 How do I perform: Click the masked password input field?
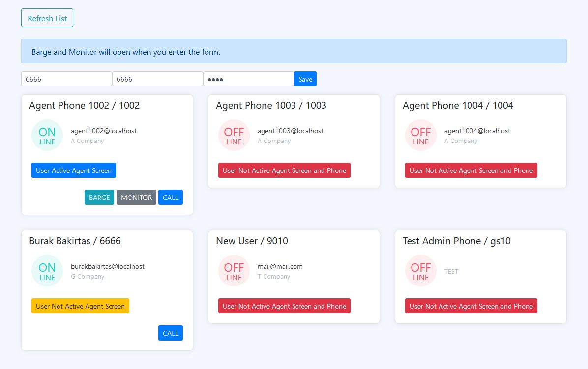(248, 79)
